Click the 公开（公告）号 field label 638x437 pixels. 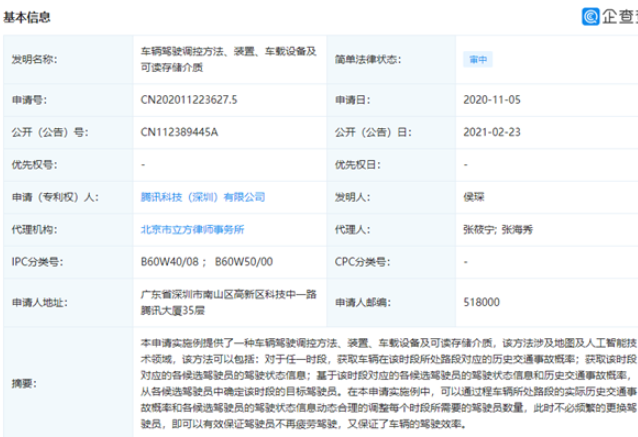click(x=50, y=132)
